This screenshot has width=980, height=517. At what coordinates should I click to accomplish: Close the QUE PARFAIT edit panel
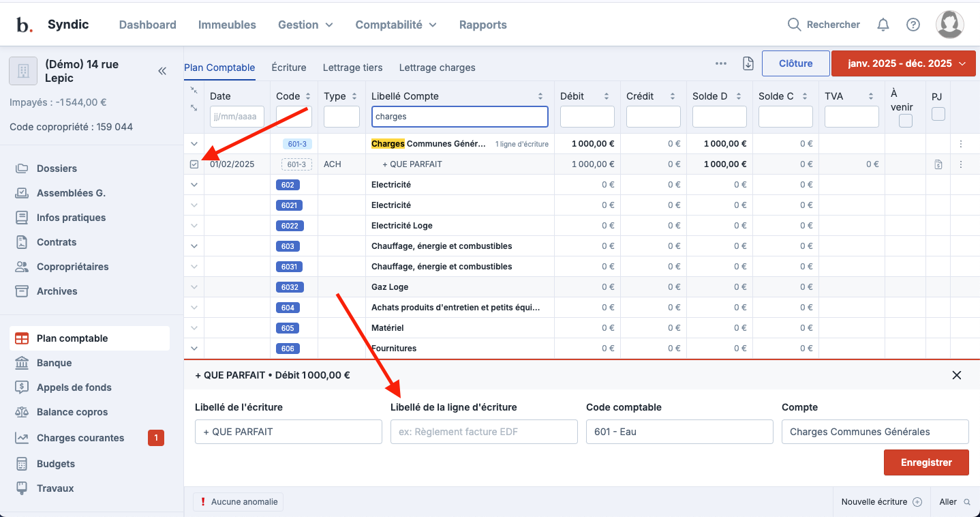tap(957, 375)
